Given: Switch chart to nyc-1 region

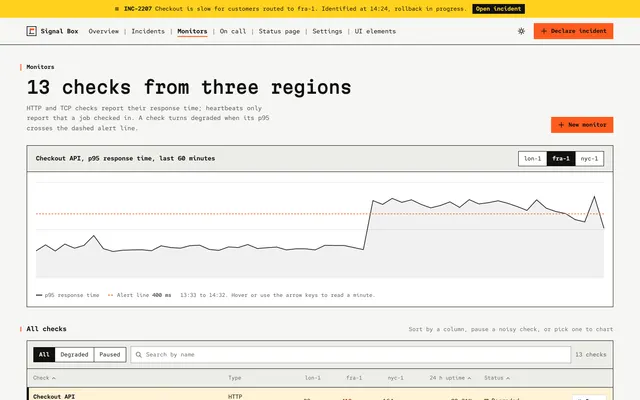Looking at the screenshot, I should coord(589,158).
